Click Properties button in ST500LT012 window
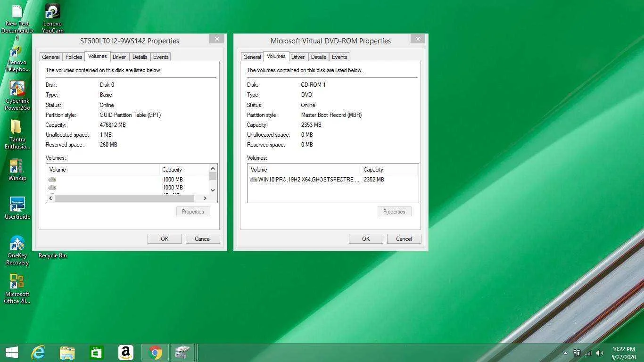 [x=193, y=212]
